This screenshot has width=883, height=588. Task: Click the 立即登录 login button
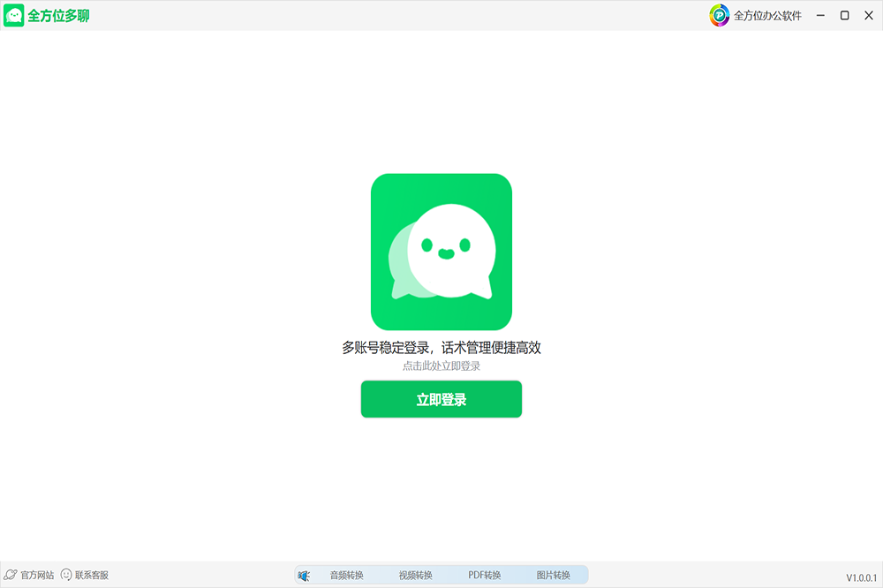pyautogui.click(x=441, y=399)
